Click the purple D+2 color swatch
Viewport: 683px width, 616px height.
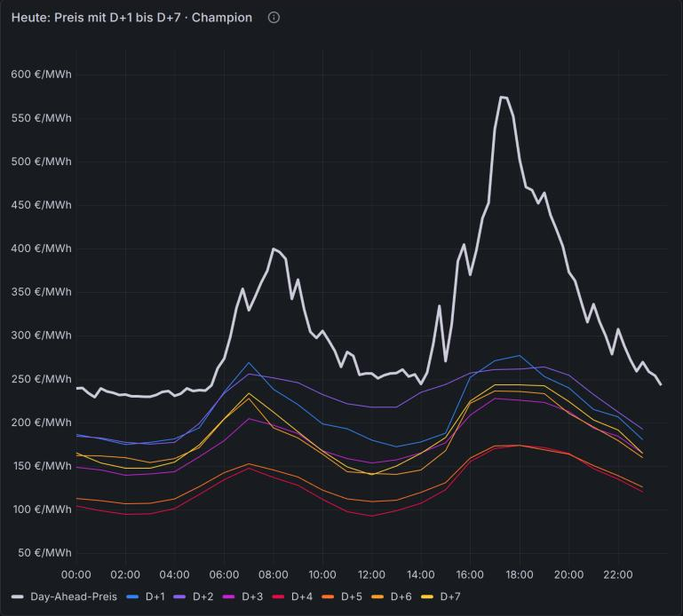coord(179,596)
